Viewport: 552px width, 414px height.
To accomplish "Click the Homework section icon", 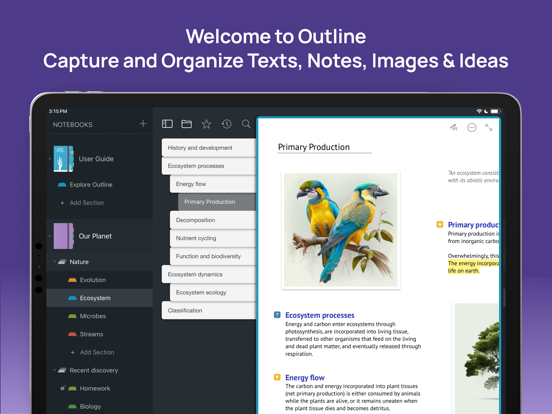I will 72,388.
